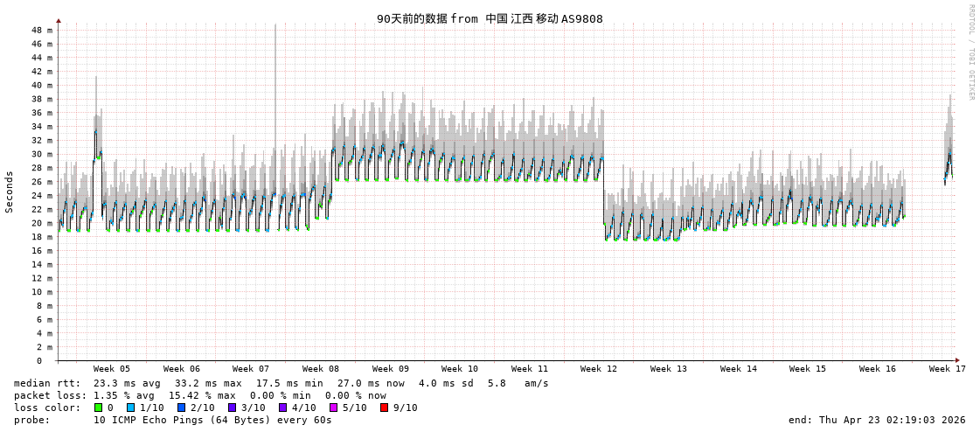Click the graph title with AS9808
This screenshot has width=980, height=432.
[490, 18]
